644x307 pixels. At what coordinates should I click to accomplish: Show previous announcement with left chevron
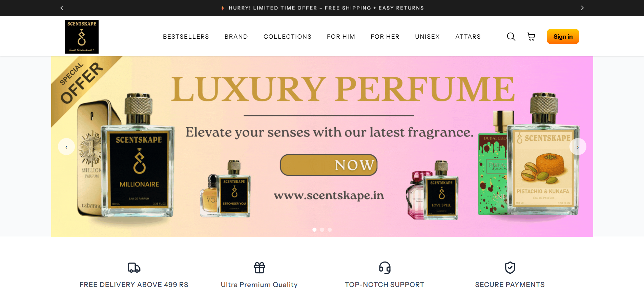point(62,8)
